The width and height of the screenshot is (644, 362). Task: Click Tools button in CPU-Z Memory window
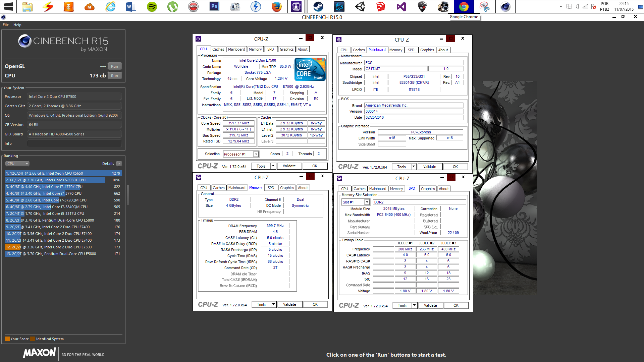261,304
